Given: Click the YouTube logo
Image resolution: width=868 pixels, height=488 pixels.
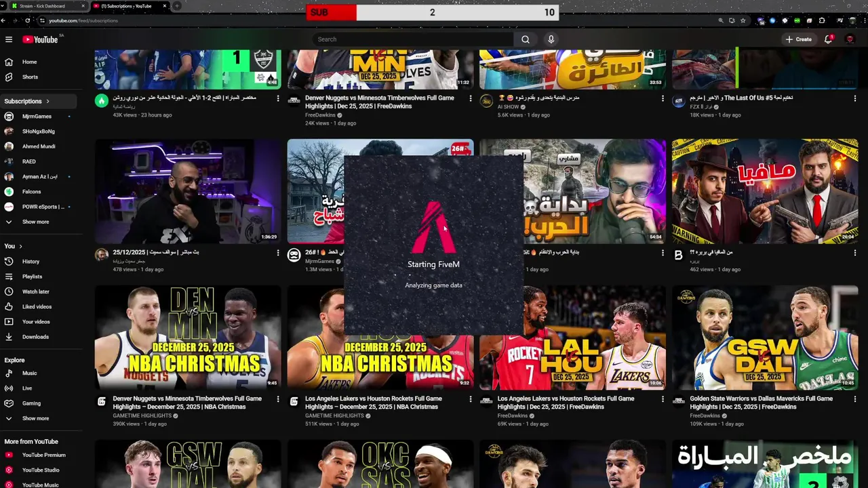Looking at the screenshot, I should (41, 39).
